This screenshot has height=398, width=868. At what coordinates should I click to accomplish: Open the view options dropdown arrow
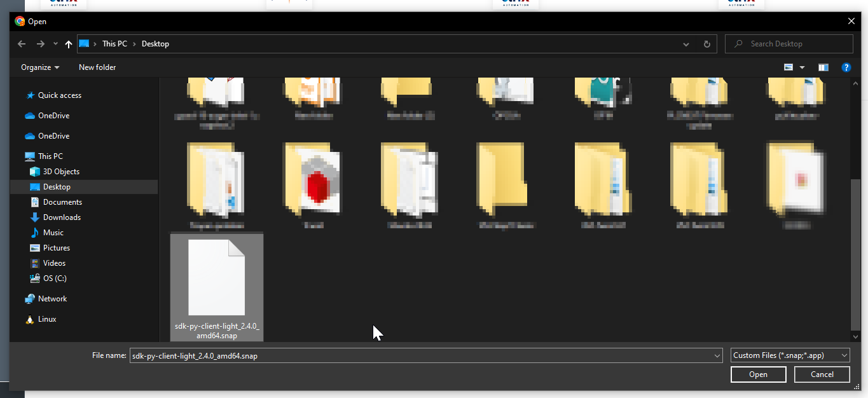click(802, 67)
